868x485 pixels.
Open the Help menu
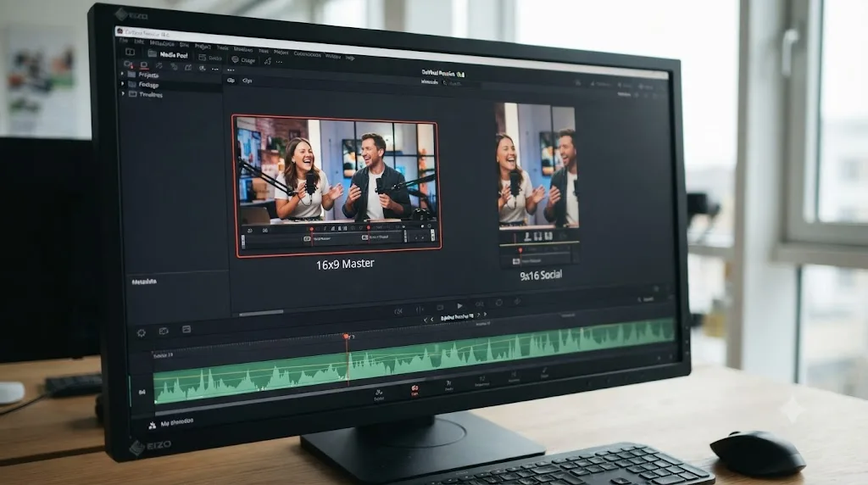pyautogui.click(x=350, y=57)
